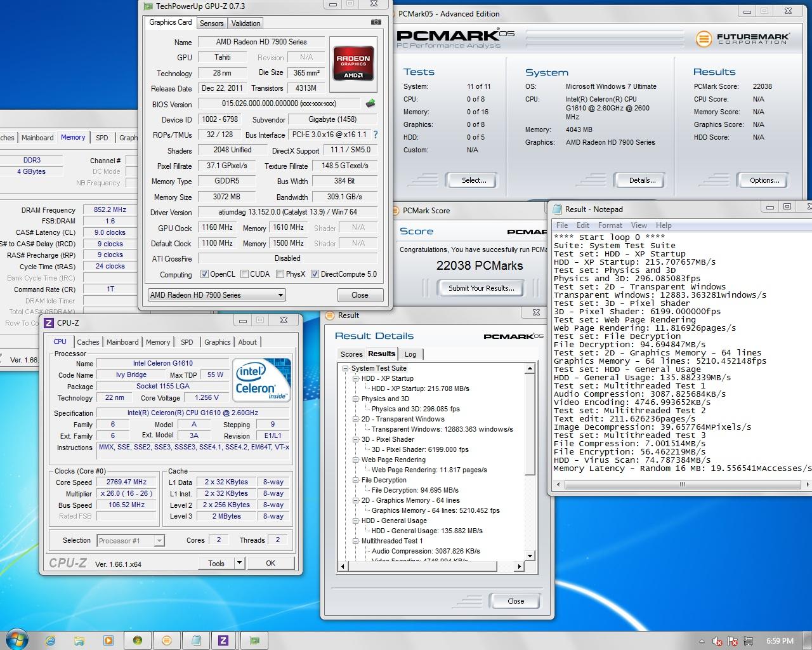Viewport: 812px width, 650px height.
Task: Collapse the System Test Suite tree node
Action: [346, 368]
